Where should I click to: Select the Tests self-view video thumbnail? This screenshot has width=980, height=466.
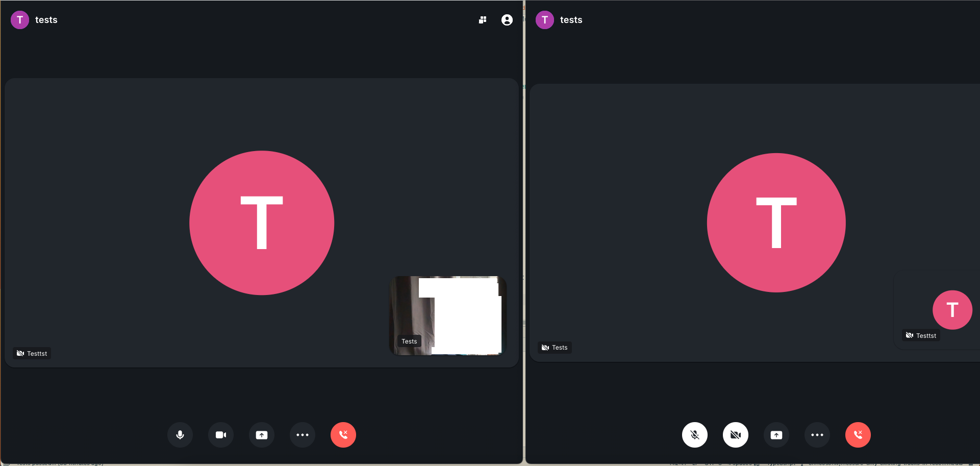448,315
